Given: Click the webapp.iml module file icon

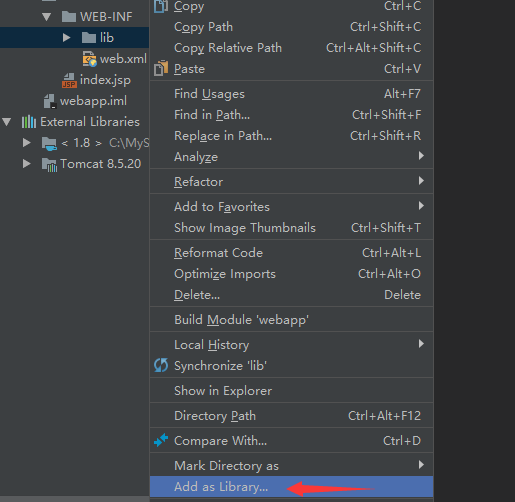Looking at the screenshot, I should click(50, 101).
